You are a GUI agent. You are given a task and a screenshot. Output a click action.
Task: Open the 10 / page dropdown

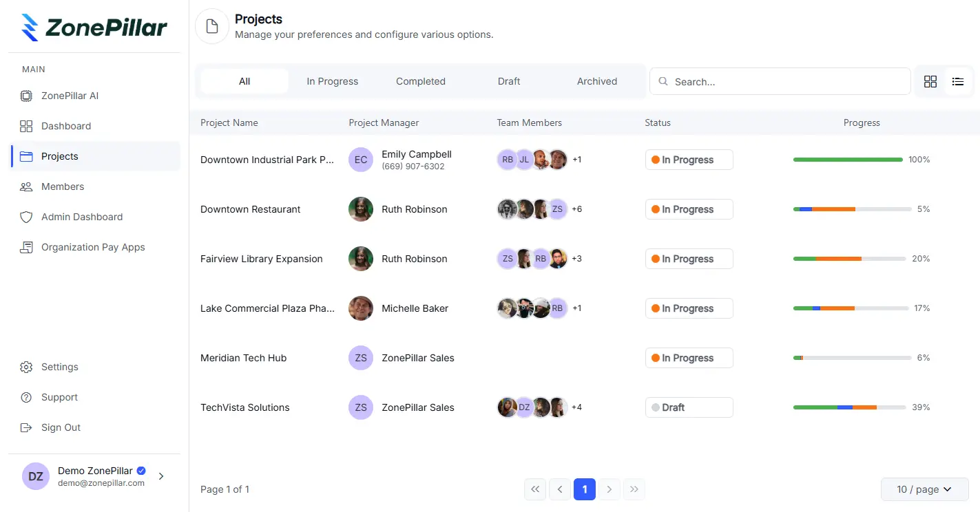(924, 489)
